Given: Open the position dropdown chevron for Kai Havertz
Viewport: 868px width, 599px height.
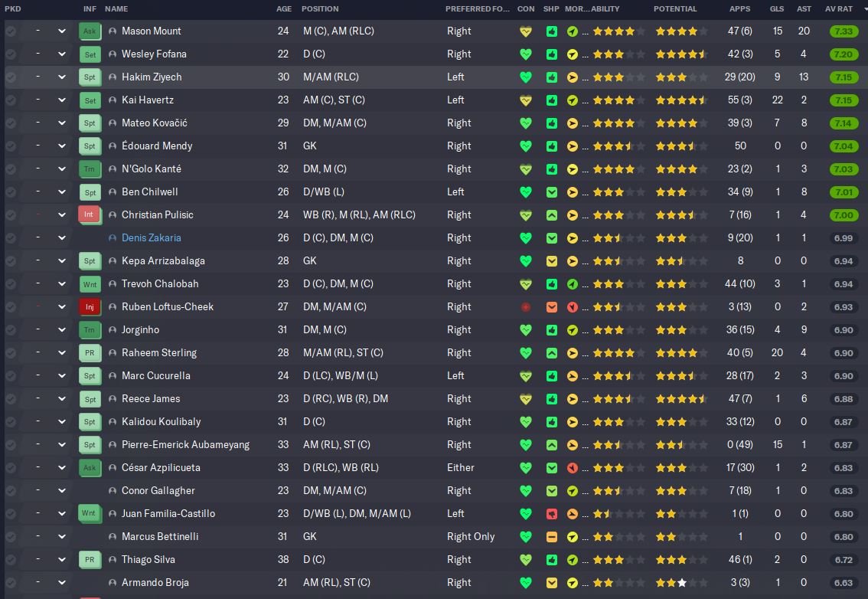Looking at the screenshot, I should click(x=61, y=100).
